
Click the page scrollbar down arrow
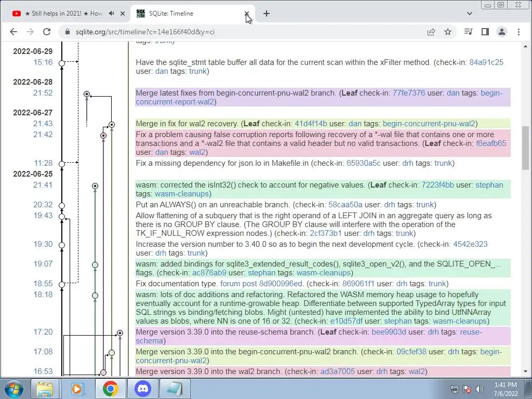pos(526,372)
